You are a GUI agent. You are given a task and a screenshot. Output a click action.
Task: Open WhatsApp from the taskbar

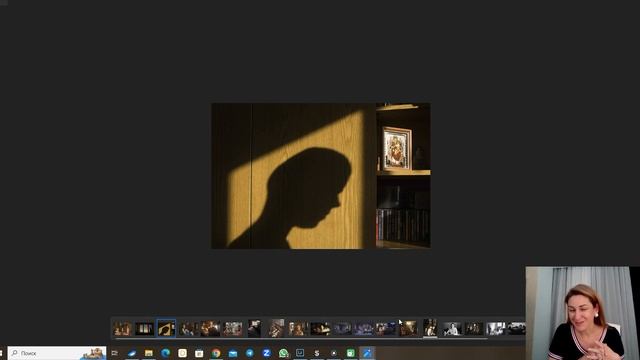pyautogui.click(x=283, y=353)
